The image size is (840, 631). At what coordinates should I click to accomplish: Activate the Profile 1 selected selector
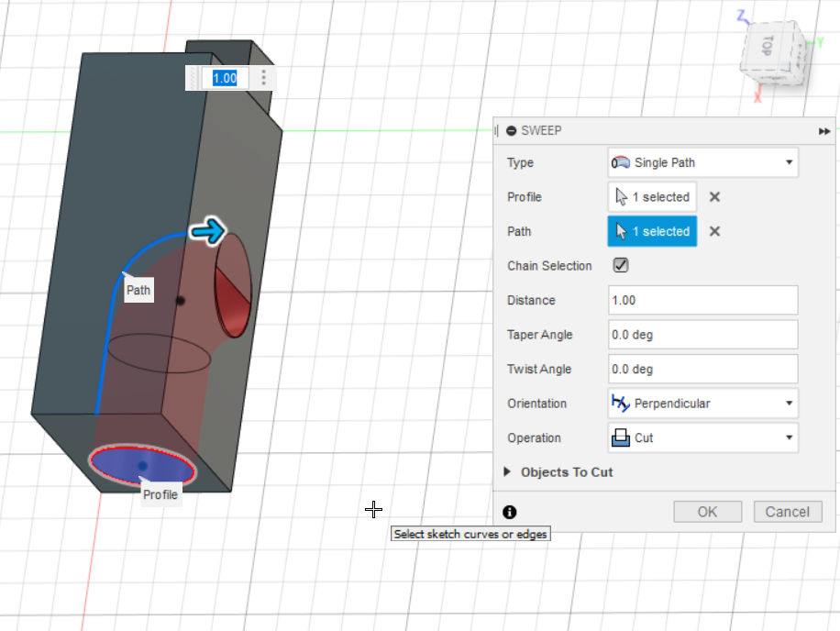point(652,197)
